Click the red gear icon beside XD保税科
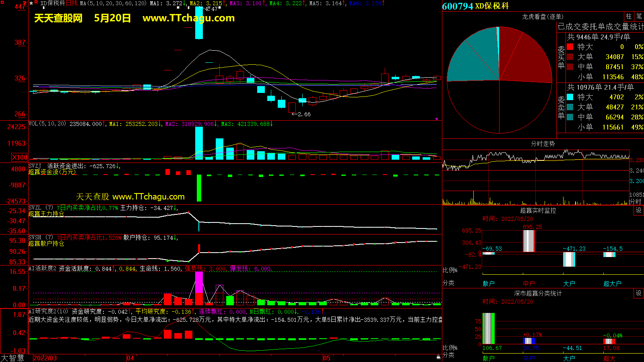 (x=36, y=2)
